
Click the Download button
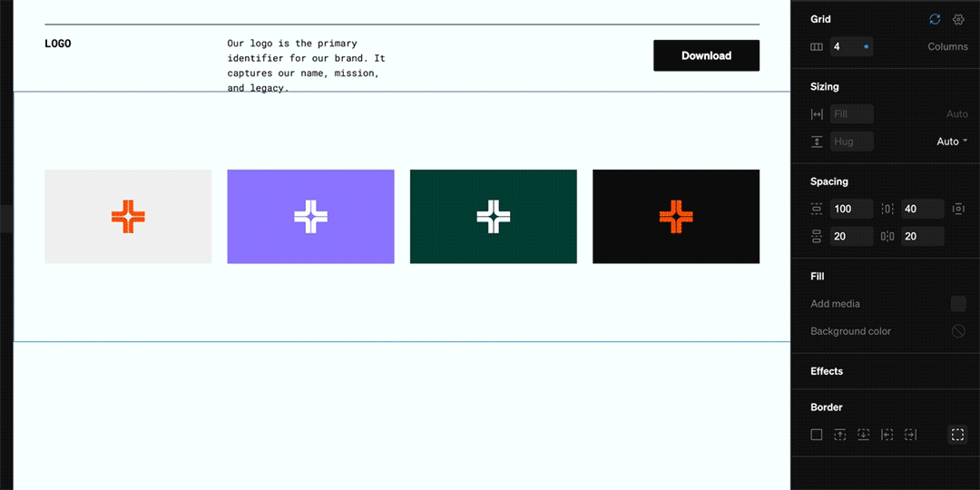click(x=706, y=55)
